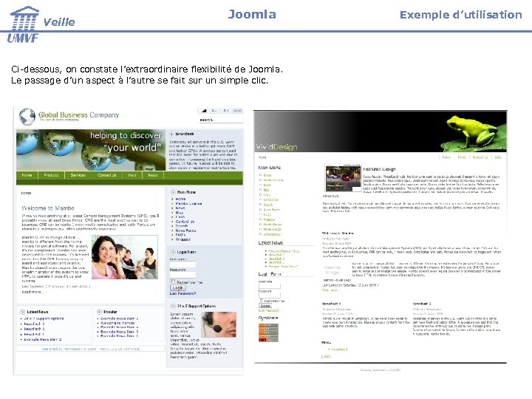Click the globe logo of Global Business Company
The width and height of the screenshot is (532, 399).
click(x=27, y=117)
